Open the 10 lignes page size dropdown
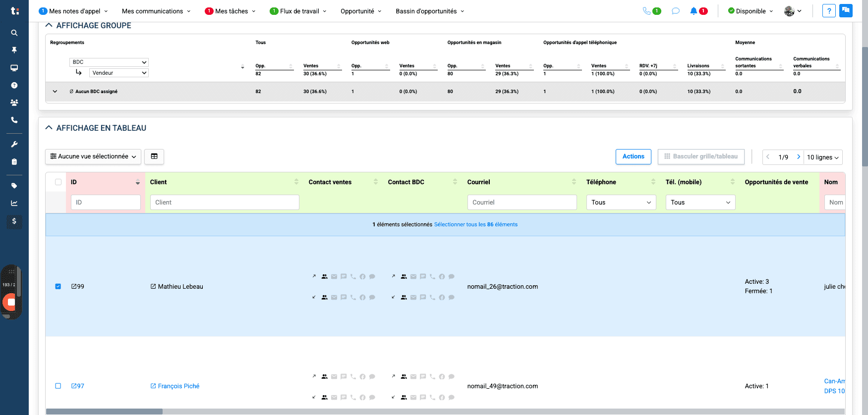868x415 pixels. coord(823,157)
